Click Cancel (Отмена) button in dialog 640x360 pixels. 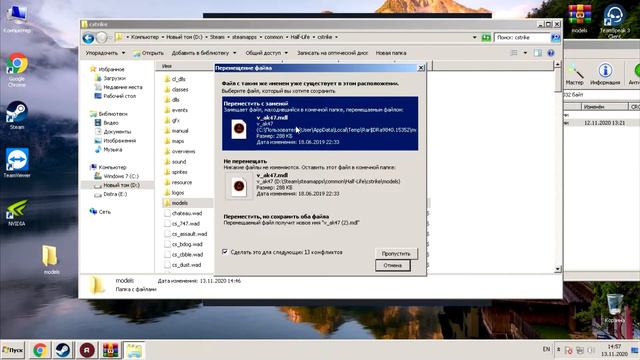pos(392,265)
